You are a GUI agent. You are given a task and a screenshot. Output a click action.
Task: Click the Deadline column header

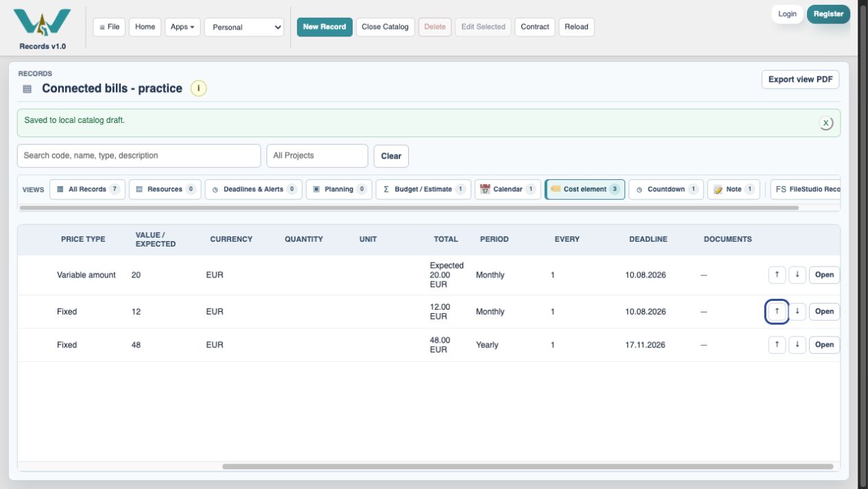click(x=648, y=239)
